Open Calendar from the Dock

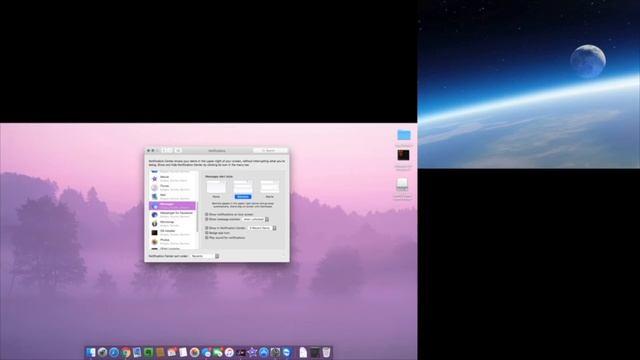tap(172, 352)
